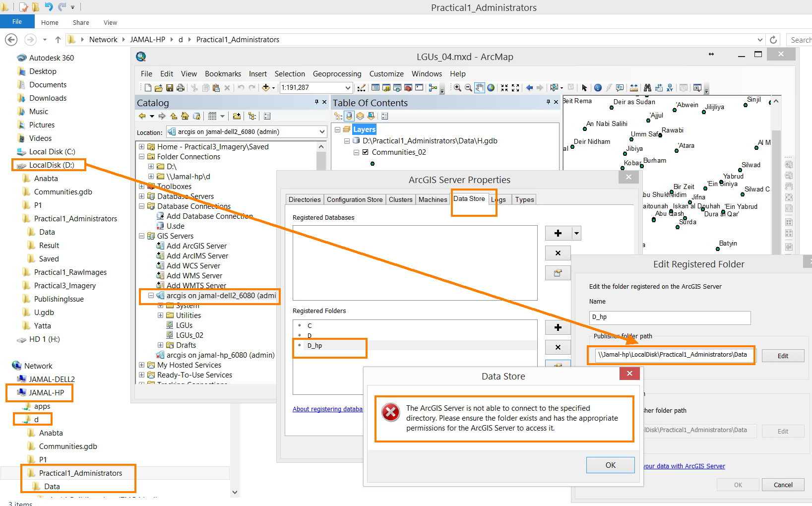
Task: Click the Explorer navigation pane scroll-down arrow
Action: point(235,493)
